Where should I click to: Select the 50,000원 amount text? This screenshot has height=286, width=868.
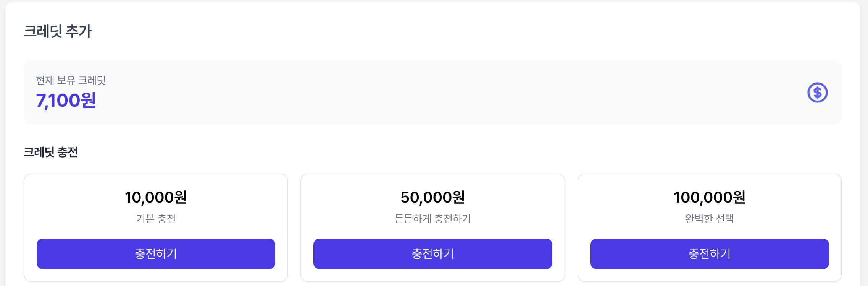[432, 198]
